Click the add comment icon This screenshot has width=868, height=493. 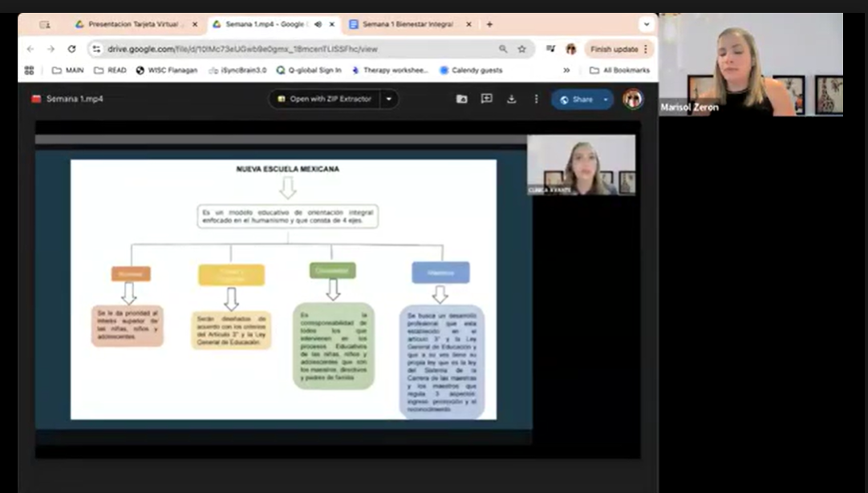[486, 99]
